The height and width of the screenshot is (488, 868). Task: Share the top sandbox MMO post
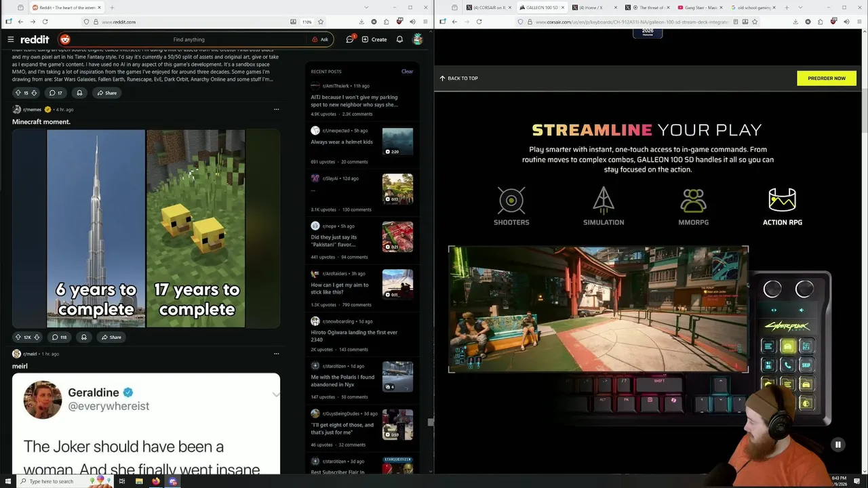tap(106, 93)
